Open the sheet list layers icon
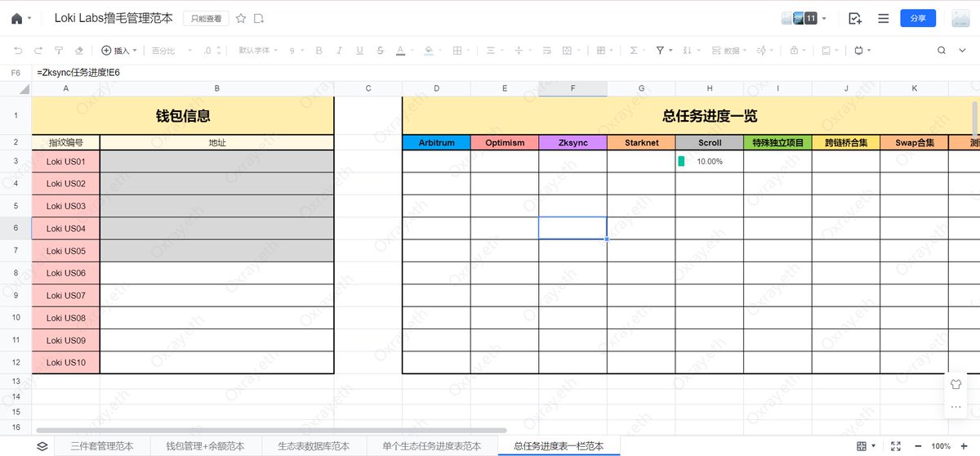The image size is (980, 456). (x=42, y=446)
